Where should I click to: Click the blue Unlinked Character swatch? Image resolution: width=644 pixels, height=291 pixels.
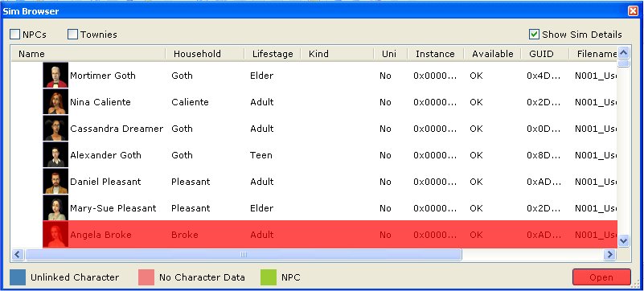[18, 277]
